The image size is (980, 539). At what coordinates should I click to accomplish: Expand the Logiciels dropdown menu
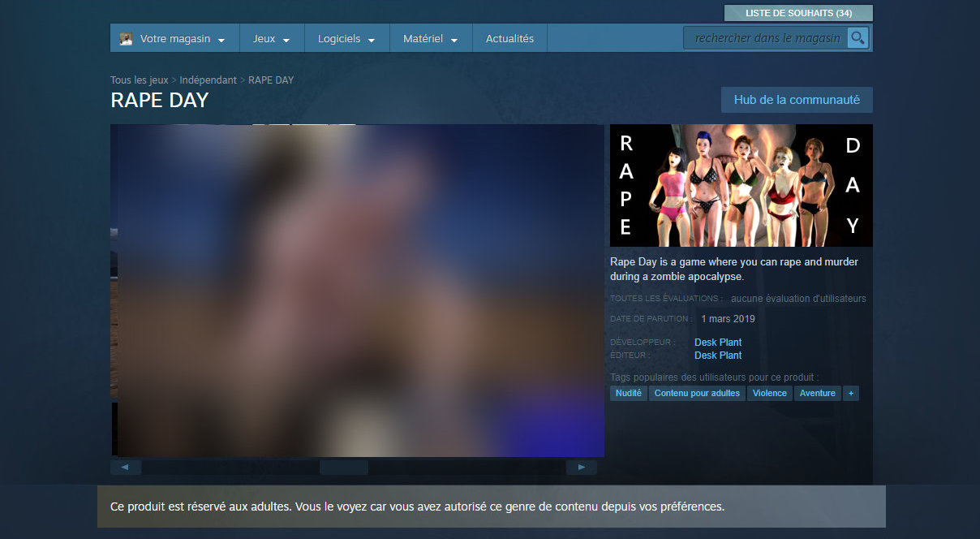[346, 39]
